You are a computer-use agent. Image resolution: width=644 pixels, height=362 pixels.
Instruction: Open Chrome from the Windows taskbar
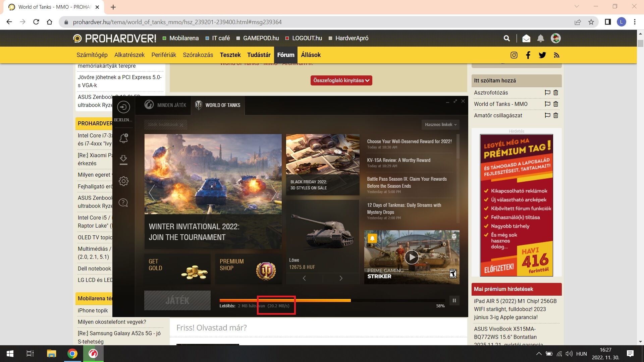click(72, 354)
